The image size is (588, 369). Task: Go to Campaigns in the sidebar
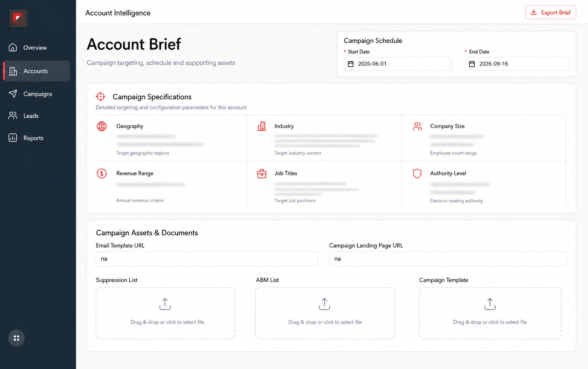click(x=36, y=94)
